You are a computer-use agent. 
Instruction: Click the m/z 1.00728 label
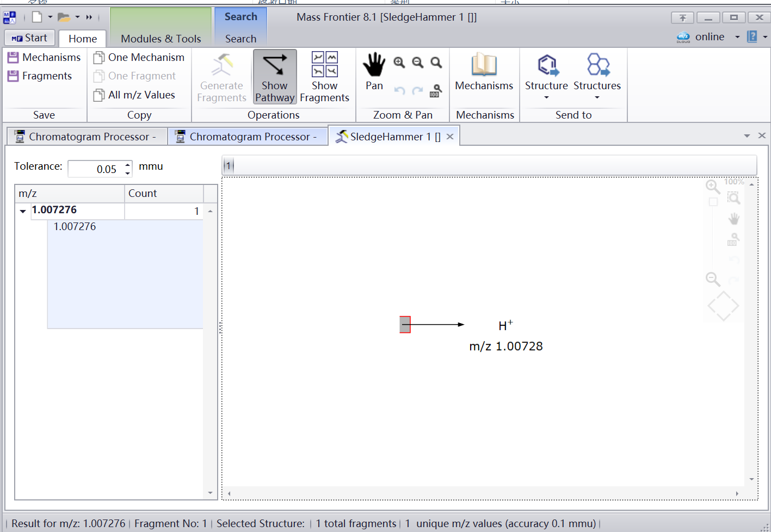tap(506, 347)
